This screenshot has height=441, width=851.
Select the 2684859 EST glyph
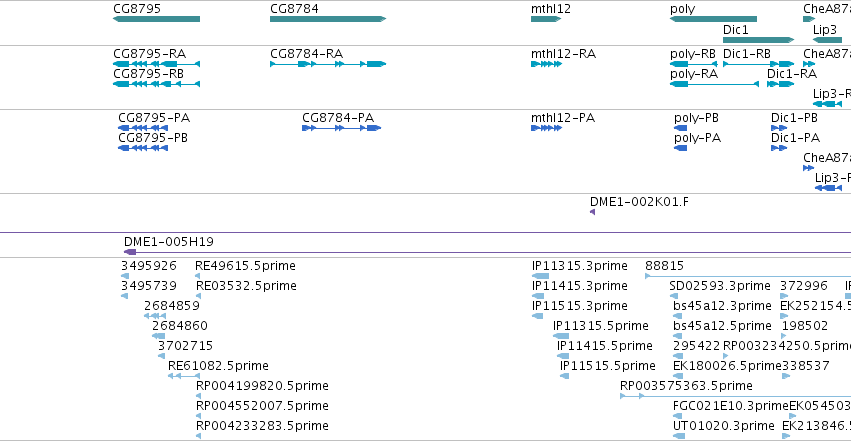click(155, 316)
